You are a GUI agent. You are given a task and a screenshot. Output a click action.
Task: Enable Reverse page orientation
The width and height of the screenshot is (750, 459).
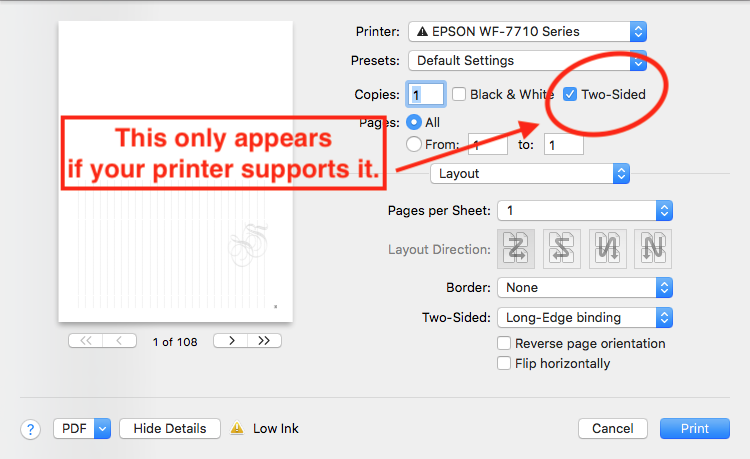click(x=504, y=343)
